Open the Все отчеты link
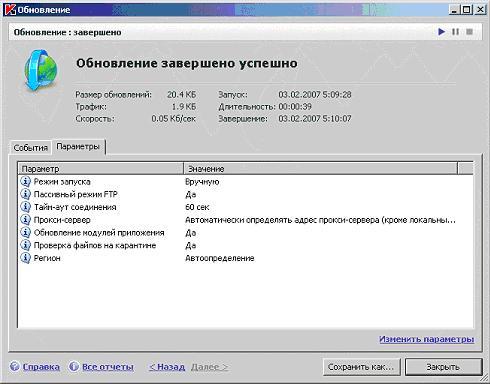This screenshot has width=490, height=384. [x=108, y=367]
